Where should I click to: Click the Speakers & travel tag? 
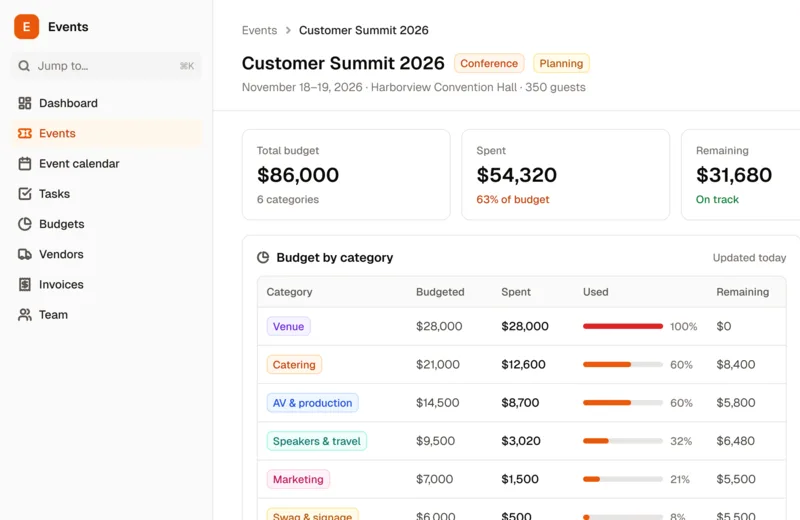pyautogui.click(x=316, y=441)
